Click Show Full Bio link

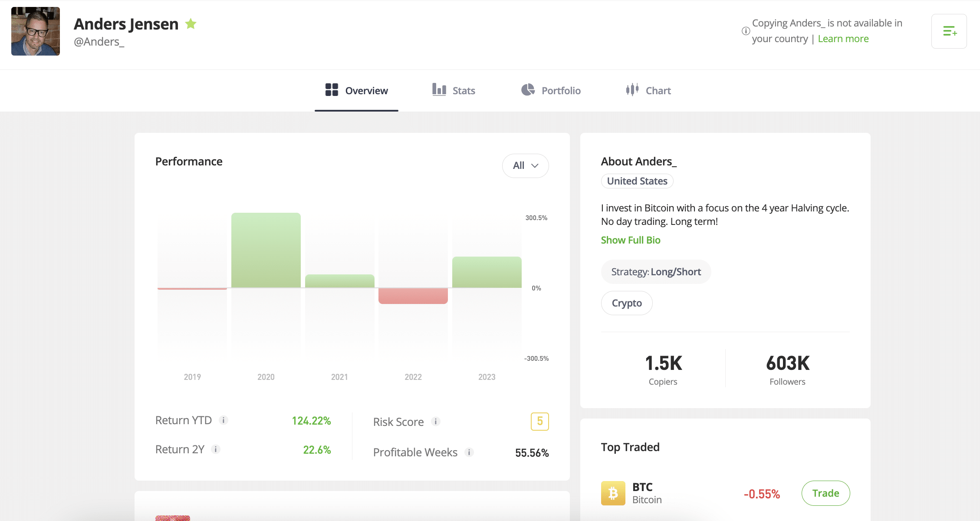(630, 240)
